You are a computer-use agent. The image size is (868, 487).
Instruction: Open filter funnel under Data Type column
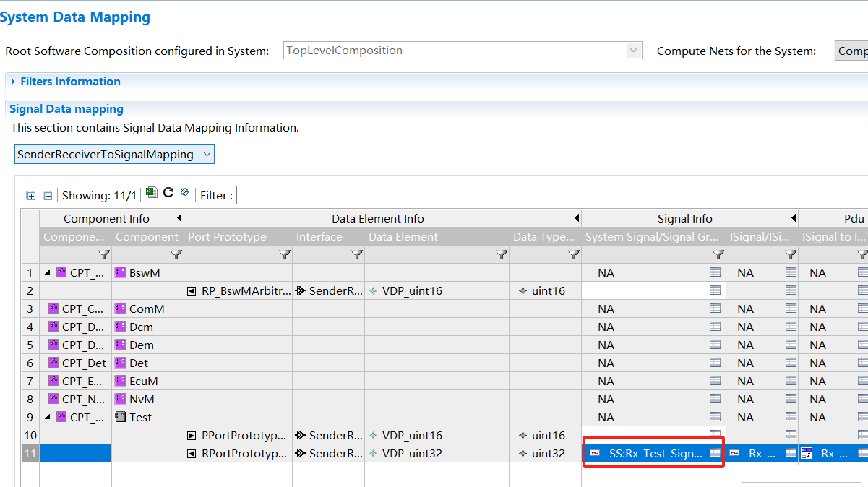pyautogui.click(x=574, y=254)
